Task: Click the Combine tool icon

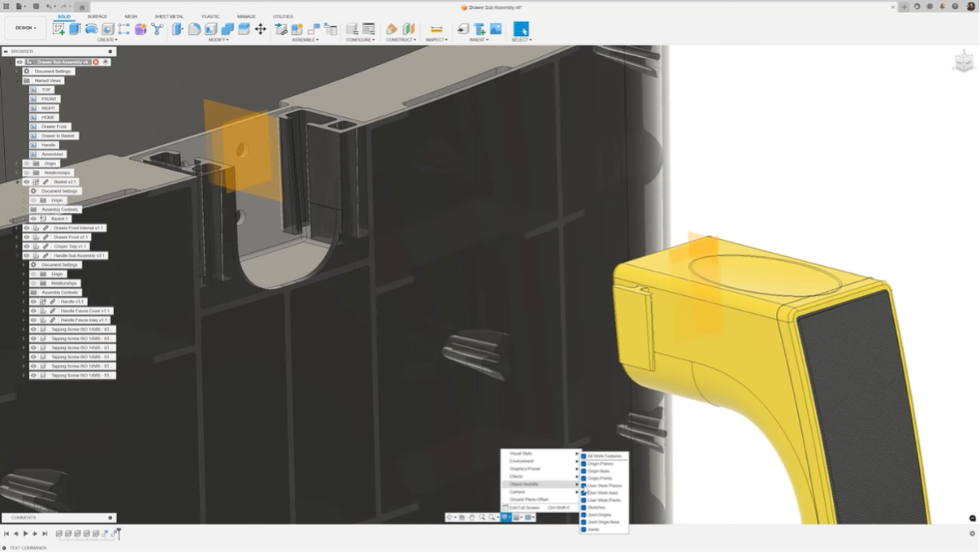Action: pos(228,29)
